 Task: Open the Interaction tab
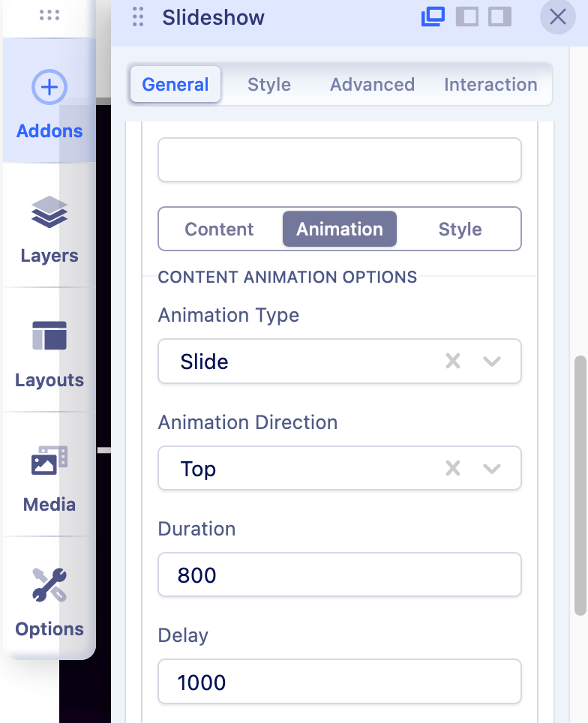[490, 85]
